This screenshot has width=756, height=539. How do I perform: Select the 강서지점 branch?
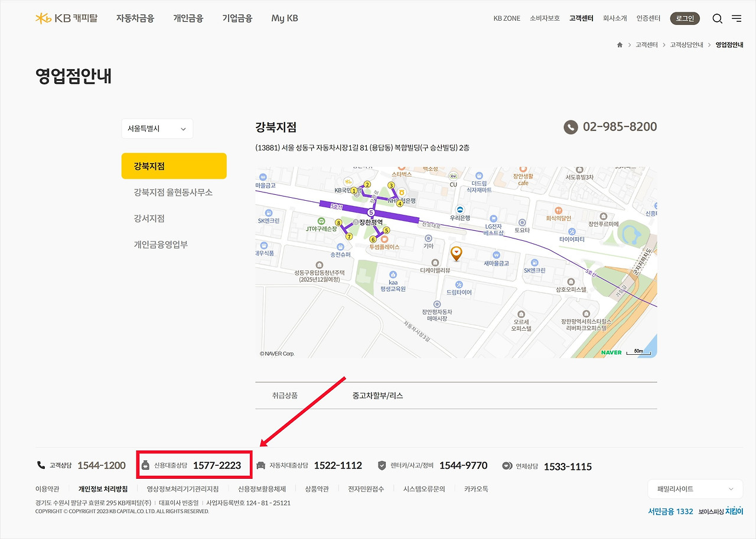click(149, 218)
